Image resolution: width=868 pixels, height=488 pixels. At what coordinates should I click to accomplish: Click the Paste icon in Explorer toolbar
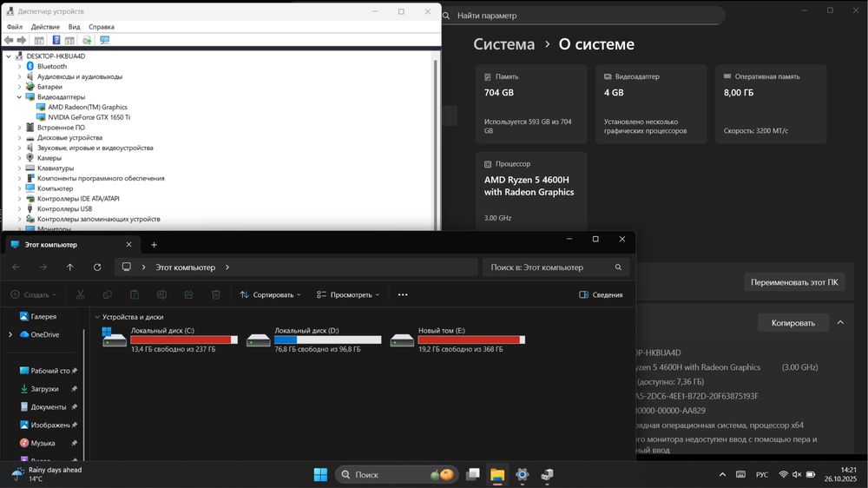(135, 294)
